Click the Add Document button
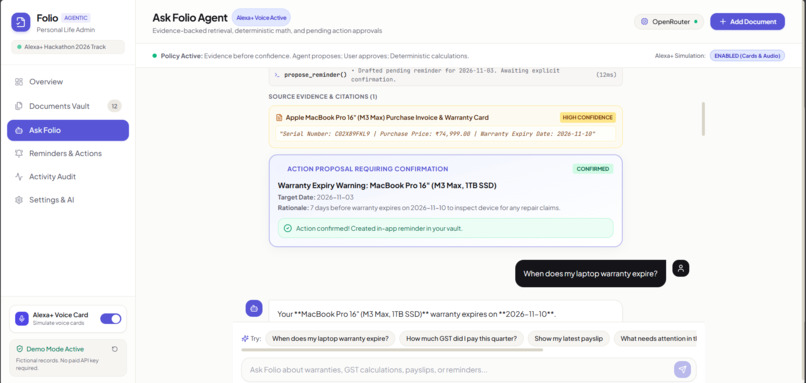 pyautogui.click(x=747, y=22)
